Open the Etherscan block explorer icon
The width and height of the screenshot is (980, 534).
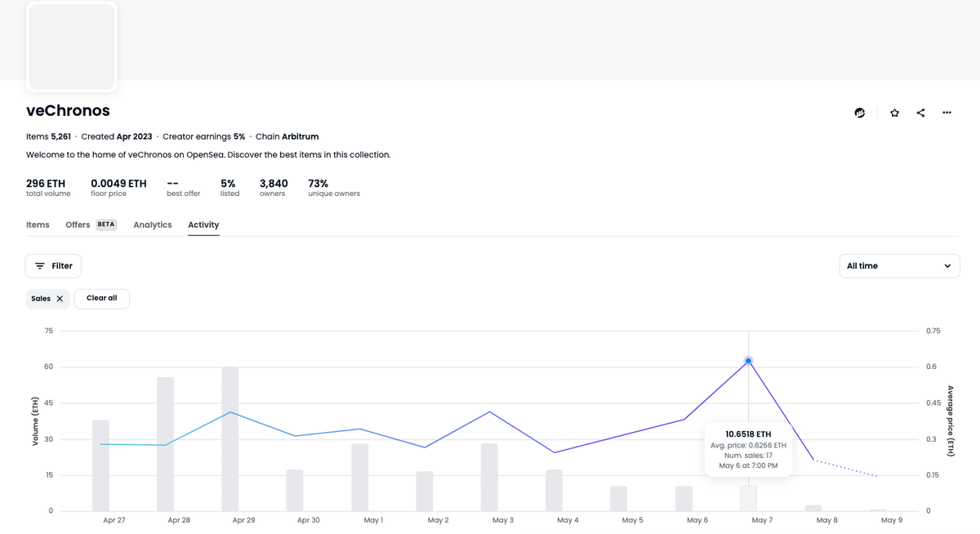coord(860,113)
